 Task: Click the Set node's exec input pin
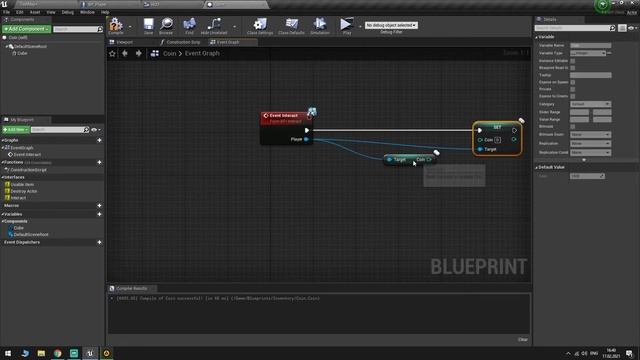click(x=480, y=130)
